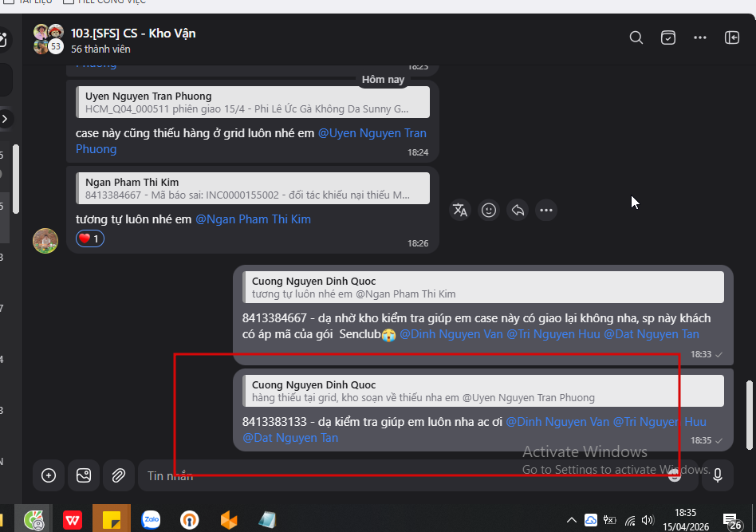Jump to quoted 'tương tự luôn nhé em' message
Screen dimensions: 756x532
(483, 287)
